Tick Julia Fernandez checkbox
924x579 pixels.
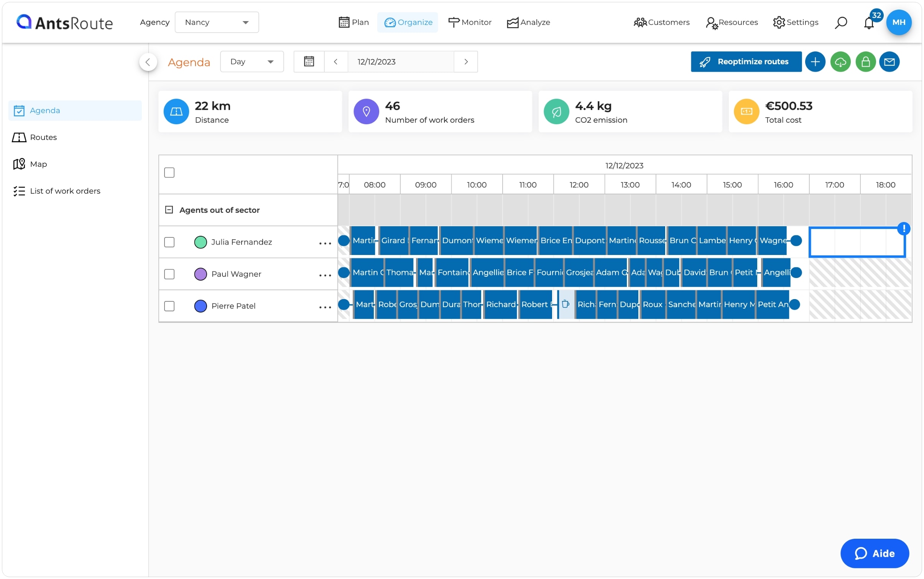coord(169,242)
